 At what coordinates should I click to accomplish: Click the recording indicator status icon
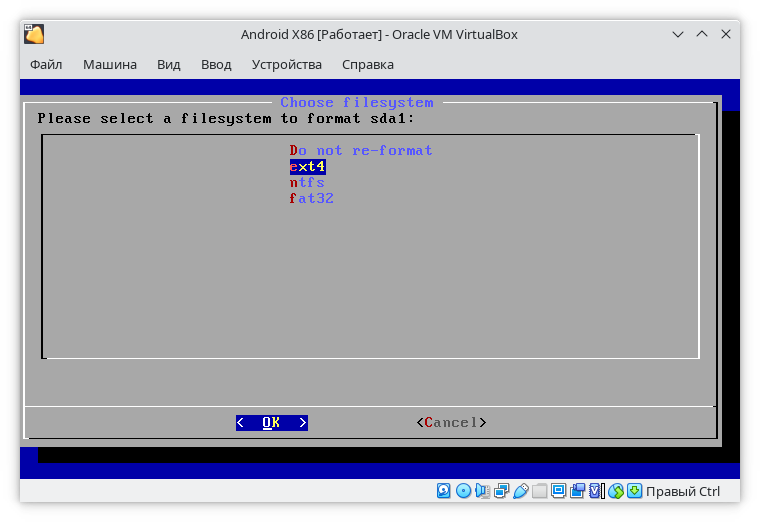pos(577,491)
